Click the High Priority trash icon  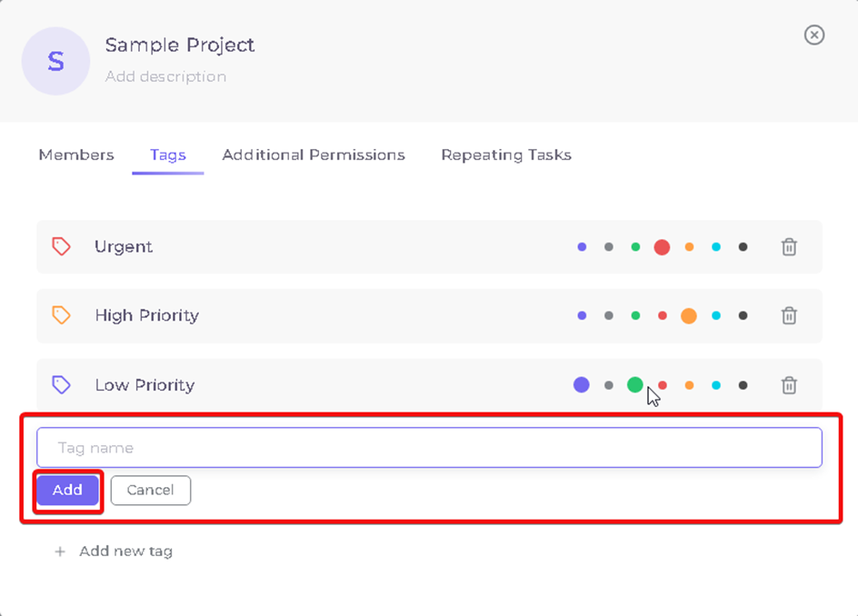click(789, 315)
